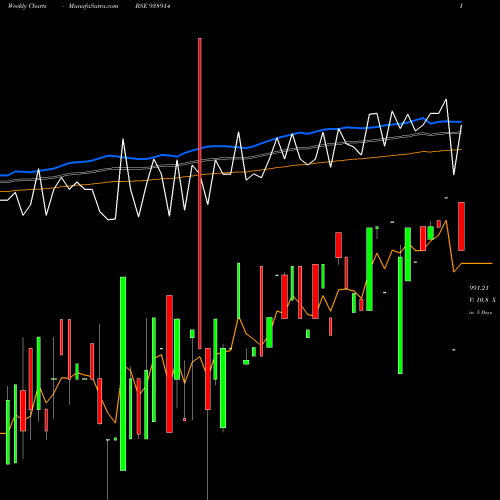Image resolution: width=500 pixels, height=500 pixels.
Task: Click the 'BSE 938914' symbol label
Action: click(153, 6)
